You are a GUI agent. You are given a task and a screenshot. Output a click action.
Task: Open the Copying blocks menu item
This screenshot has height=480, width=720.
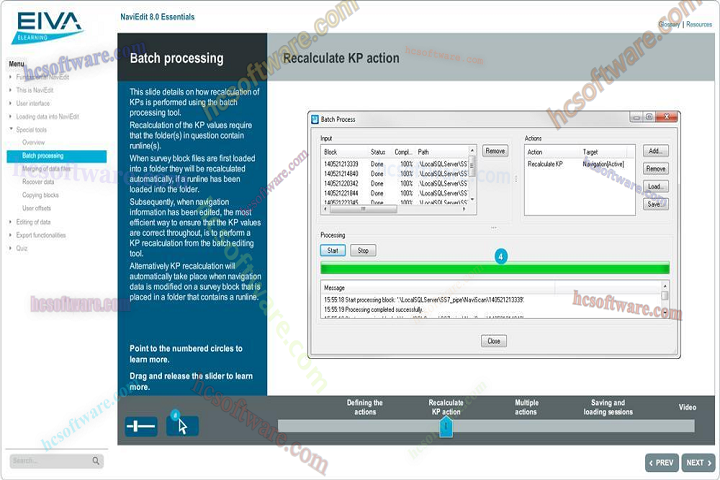[x=40, y=195]
